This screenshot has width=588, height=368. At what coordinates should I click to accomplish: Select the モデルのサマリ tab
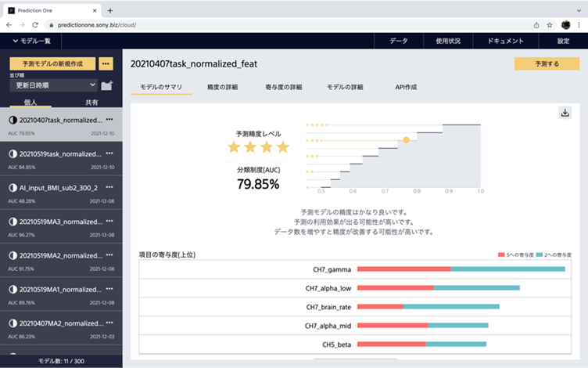click(x=161, y=87)
